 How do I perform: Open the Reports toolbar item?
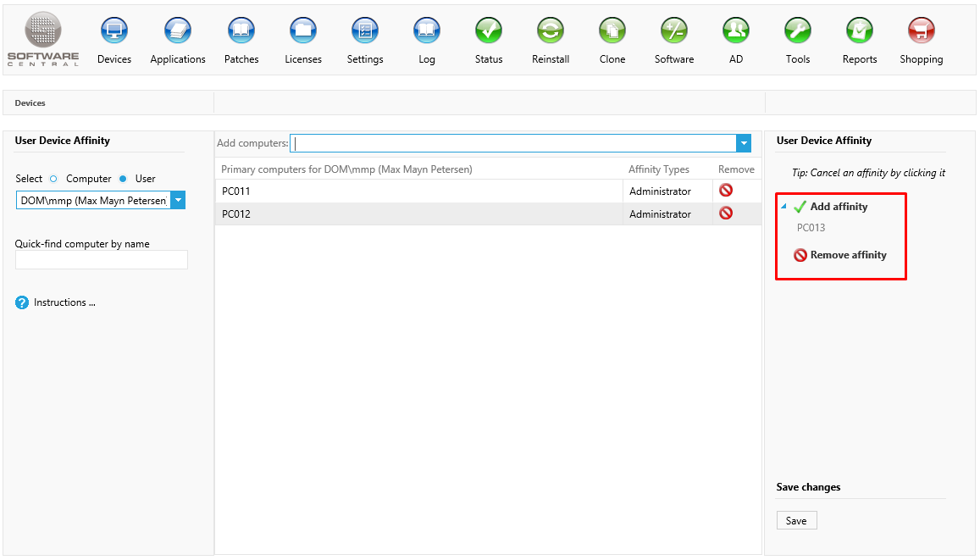(x=860, y=31)
